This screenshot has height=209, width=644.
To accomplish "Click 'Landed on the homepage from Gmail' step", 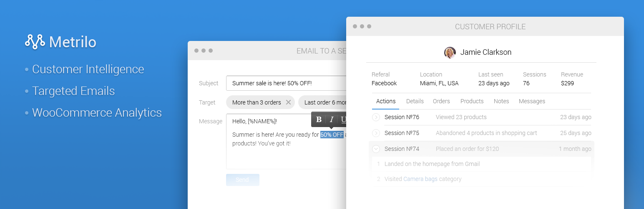I will [x=432, y=164].
